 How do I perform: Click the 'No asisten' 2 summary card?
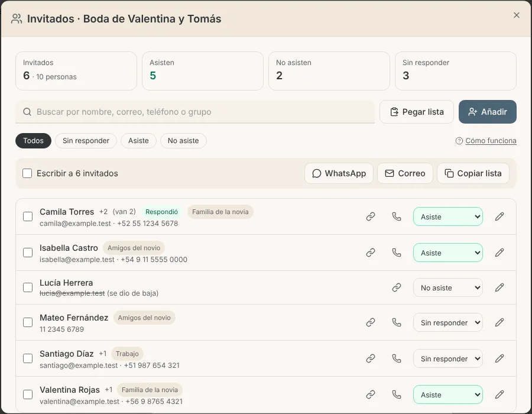(329, 71)
